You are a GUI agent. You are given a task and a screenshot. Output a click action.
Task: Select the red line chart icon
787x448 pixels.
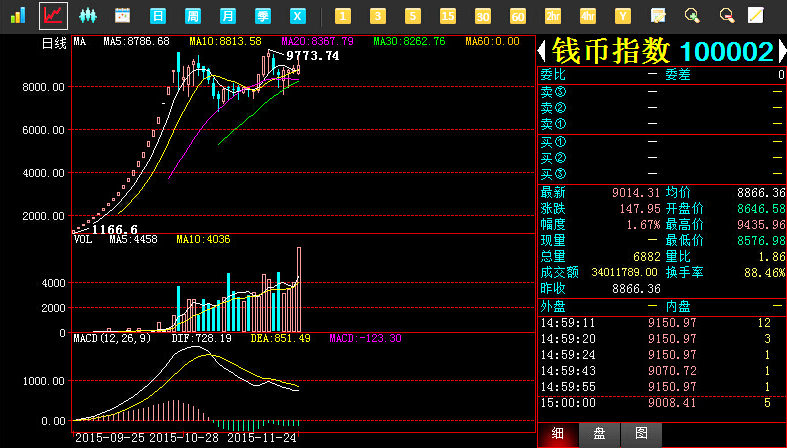coord(52,16)
